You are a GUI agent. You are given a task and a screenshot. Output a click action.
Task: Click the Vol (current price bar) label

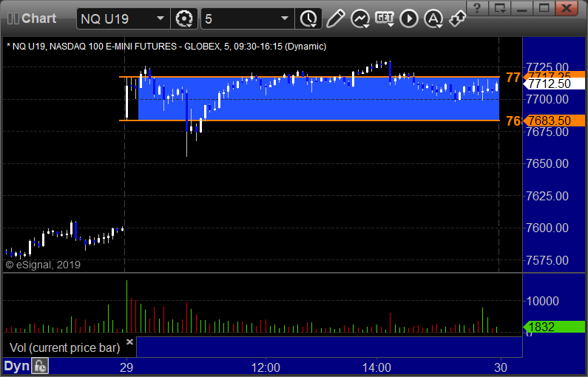click(64, 347)
